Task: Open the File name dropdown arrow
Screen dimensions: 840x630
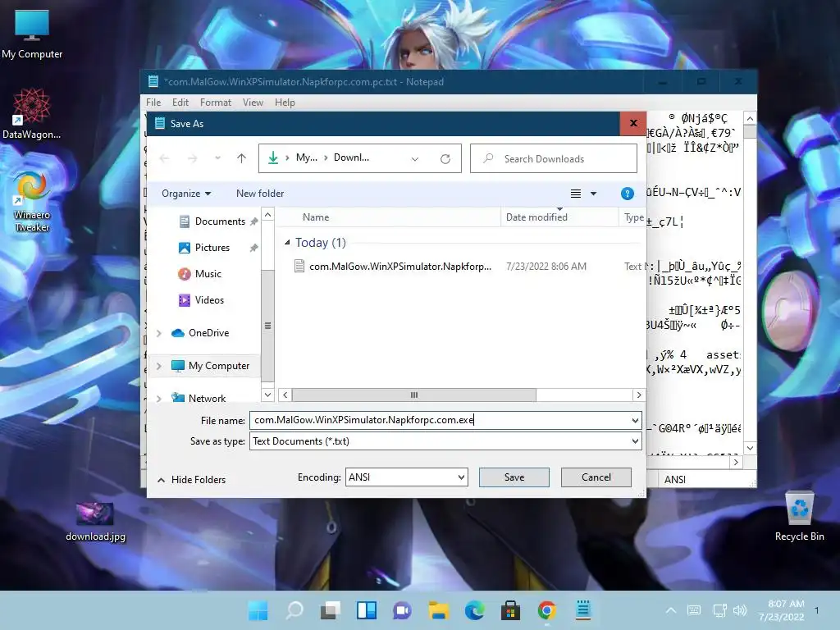Action: tap(636, 420)
